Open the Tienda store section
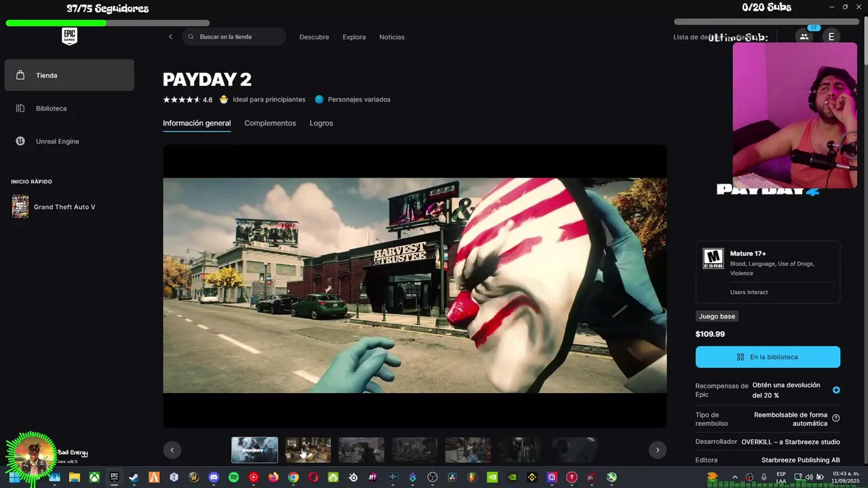Screen dimensions: 868x488 click(69, 75)
